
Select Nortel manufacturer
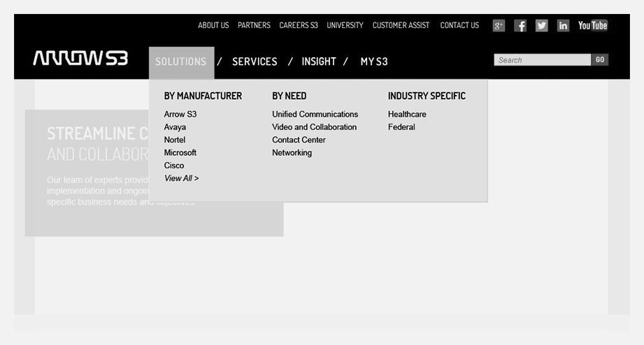175,140
